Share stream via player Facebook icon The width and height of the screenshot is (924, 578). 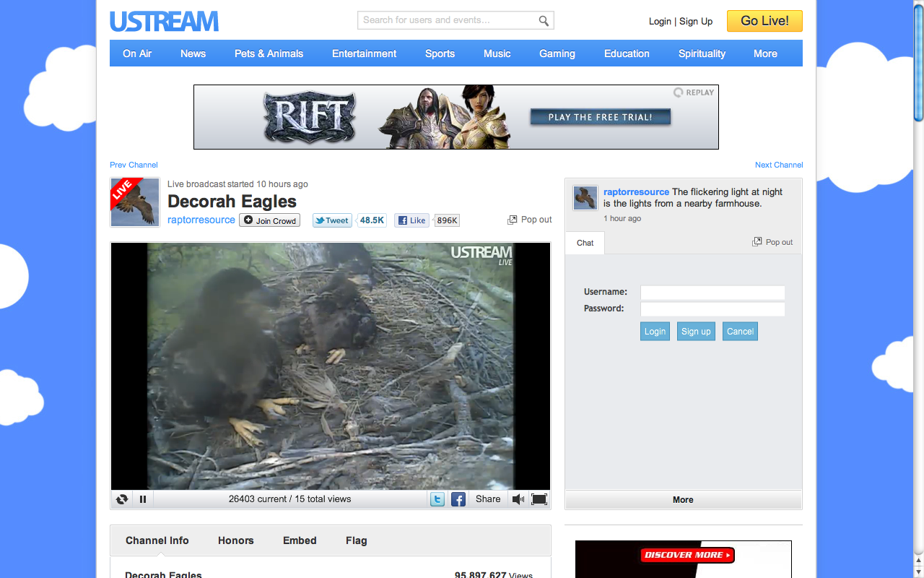[x=458, y=499]
